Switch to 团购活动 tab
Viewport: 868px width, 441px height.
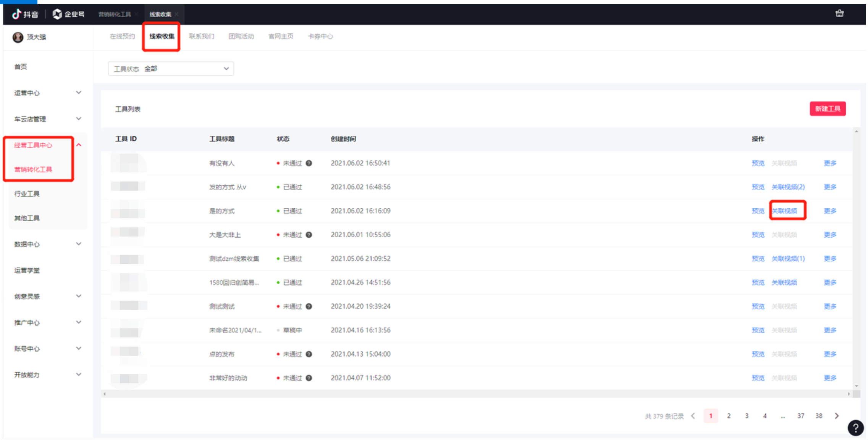coord(241,36)
